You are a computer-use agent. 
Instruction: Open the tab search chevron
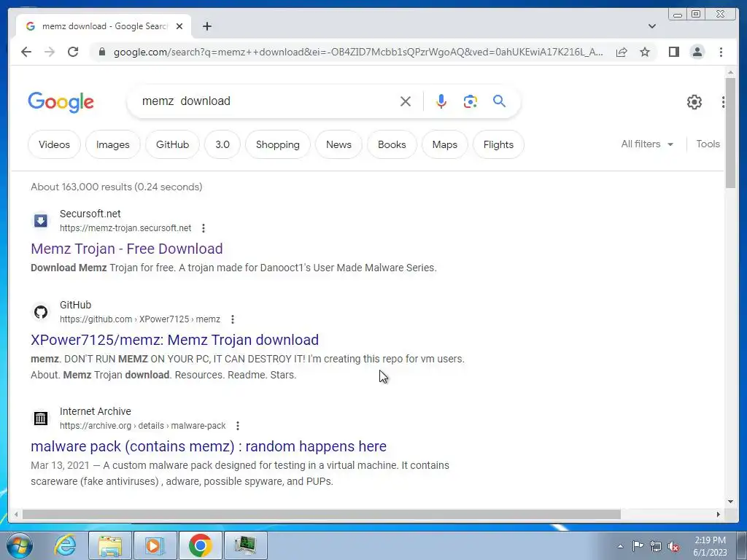[651, 26]
